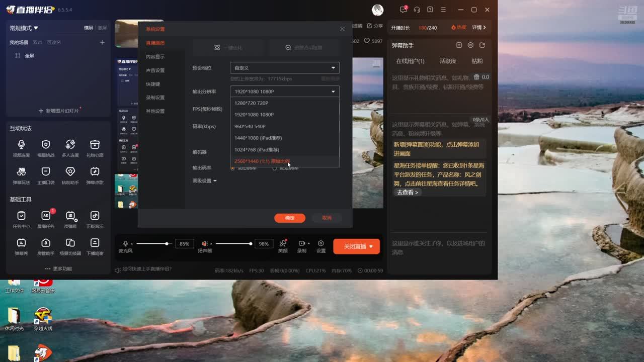Open 下播鸣谢 end-stream thanks tool

point(95,246)
